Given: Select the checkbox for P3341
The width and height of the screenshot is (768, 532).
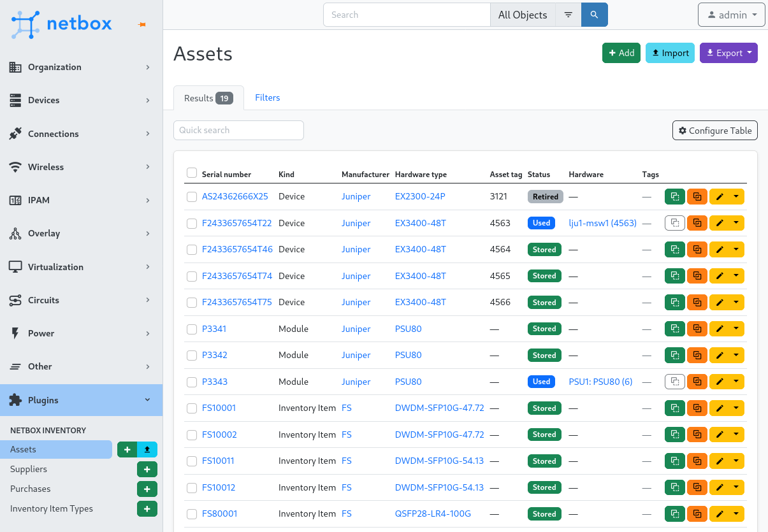Looking at the screenshot, I should (x=192, y=329).
